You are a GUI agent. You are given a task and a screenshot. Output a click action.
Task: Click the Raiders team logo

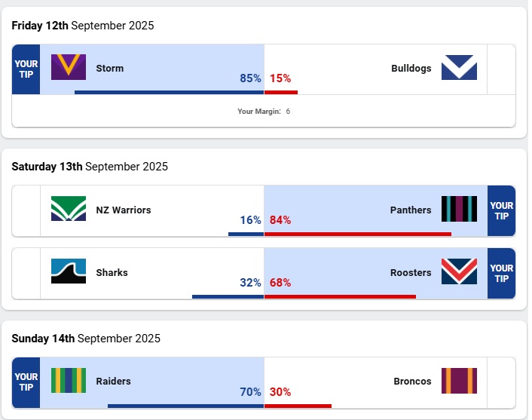[x=69, y=381]
